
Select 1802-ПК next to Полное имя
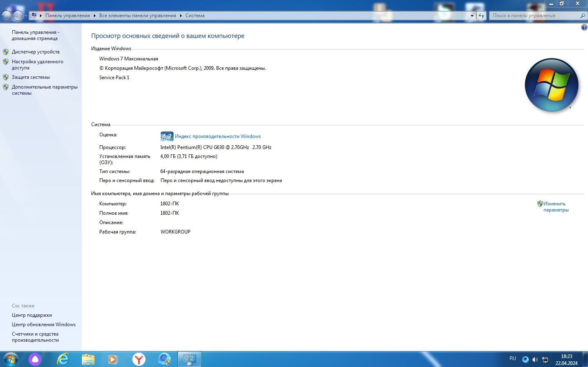tap(170, 213)
